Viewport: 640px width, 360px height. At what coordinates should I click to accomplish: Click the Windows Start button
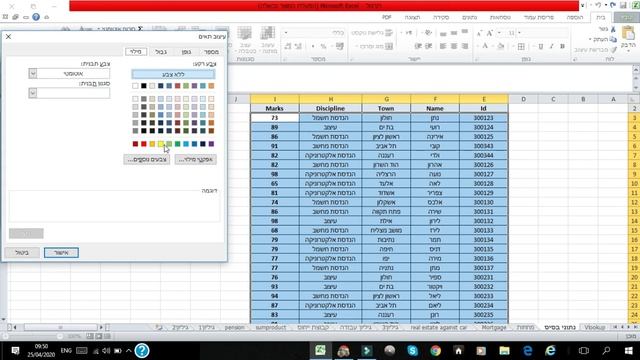click(x=629, y=351)
